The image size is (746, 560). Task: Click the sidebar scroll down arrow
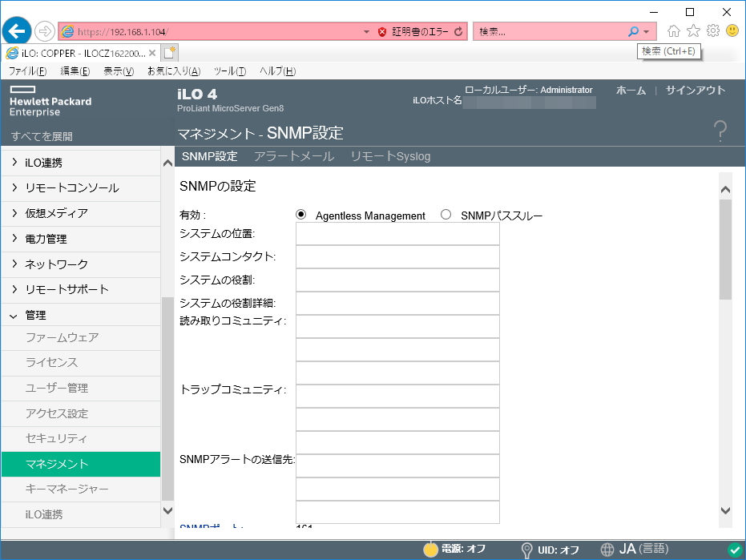pyautogui.click(x=167, y=510)
